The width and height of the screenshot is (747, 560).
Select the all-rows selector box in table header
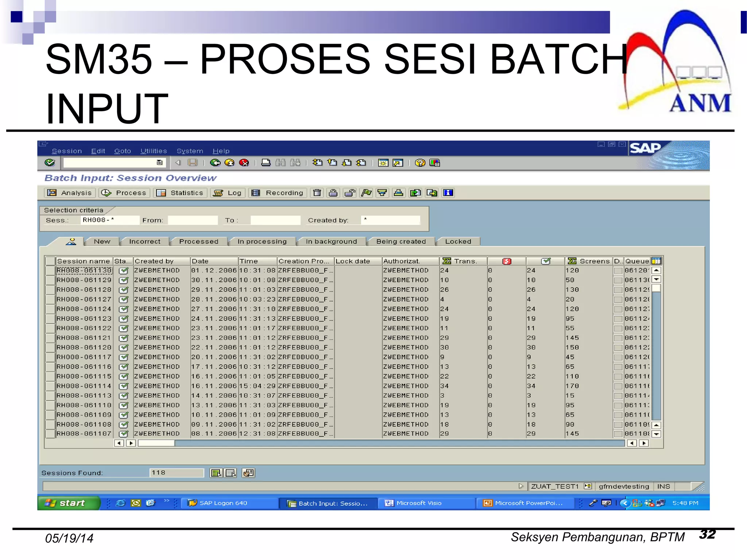coord(50,261)
